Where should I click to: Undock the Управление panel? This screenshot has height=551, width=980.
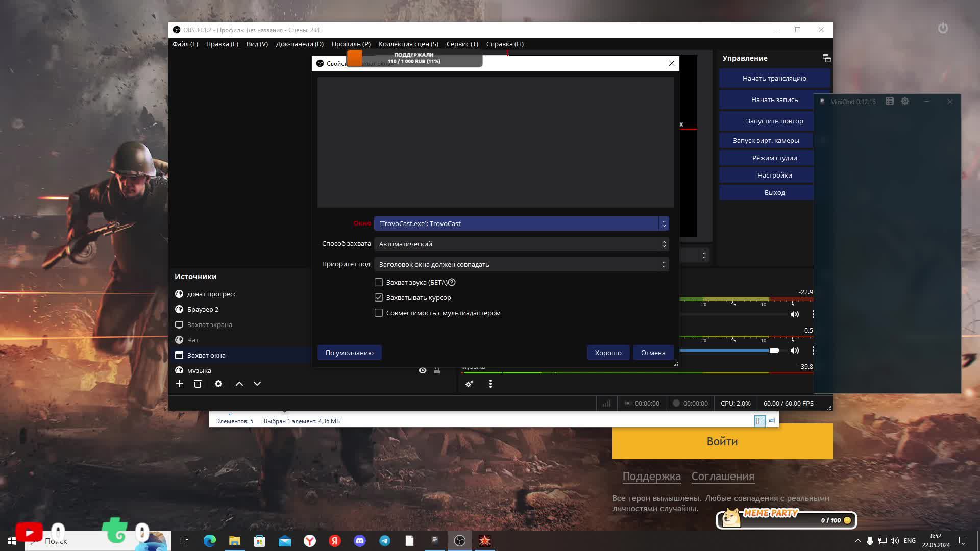[826, 58]
